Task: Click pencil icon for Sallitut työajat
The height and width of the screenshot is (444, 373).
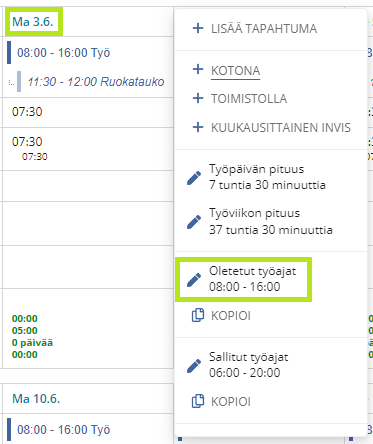Action: [194, 366]
